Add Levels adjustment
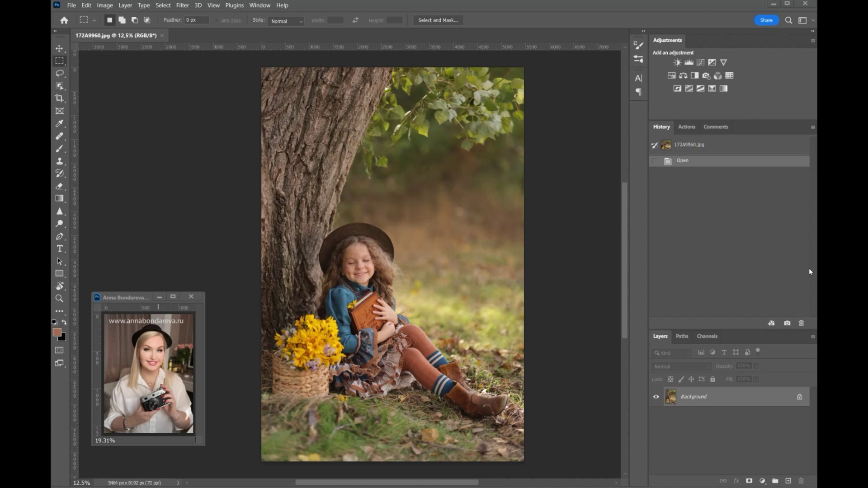The image size is (868, 488). pyautogui.click(x=689, y=62)
